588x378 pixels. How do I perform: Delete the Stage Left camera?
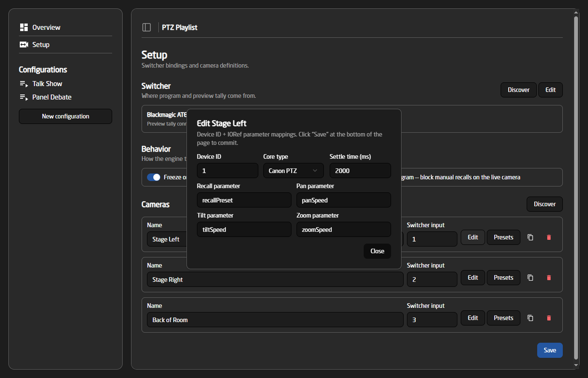tap(549, 237)
